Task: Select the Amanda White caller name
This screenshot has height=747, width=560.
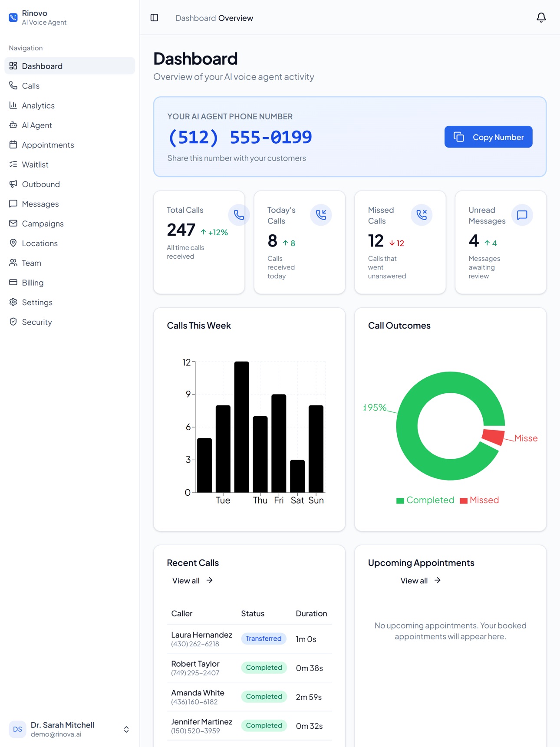Action: [x=198, y=693]
